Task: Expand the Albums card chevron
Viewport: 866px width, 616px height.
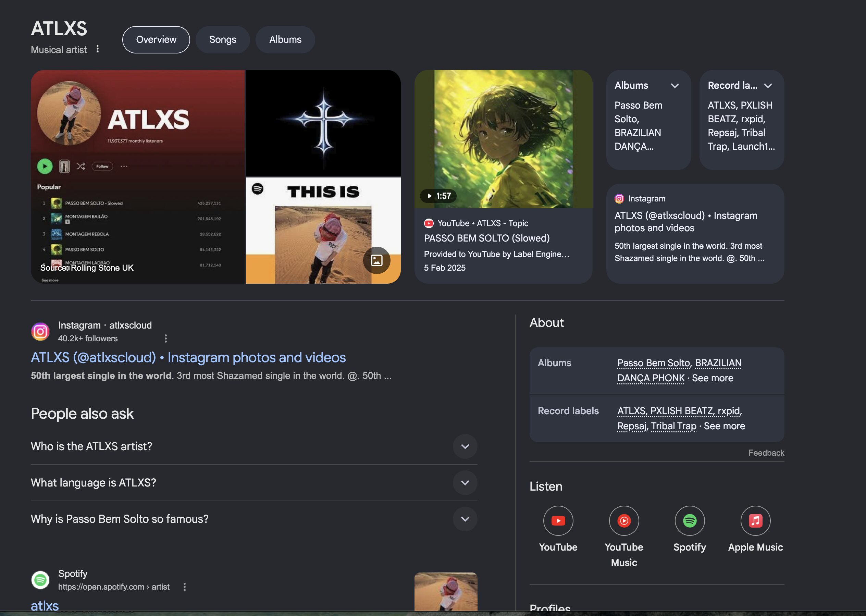Action: (675, 86)
